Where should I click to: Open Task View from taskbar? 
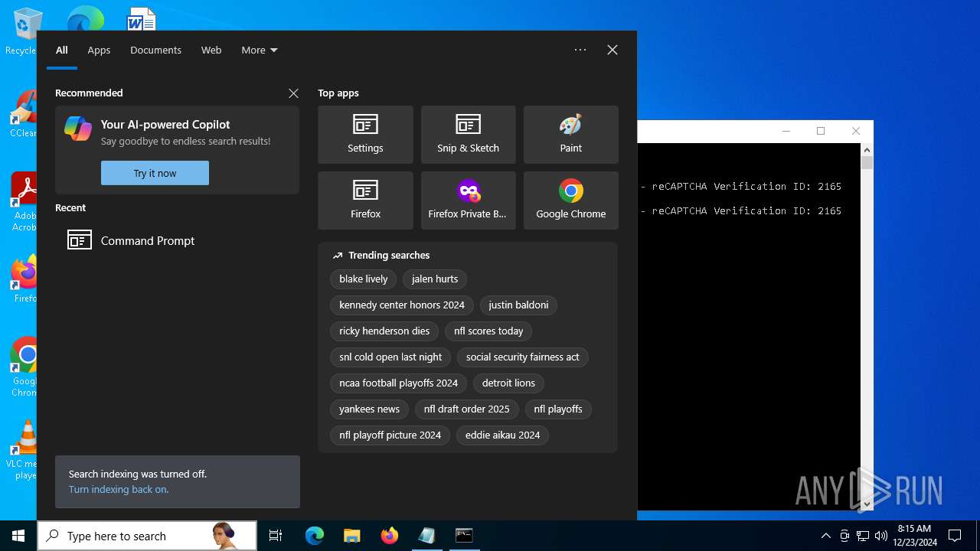[276, 536]
